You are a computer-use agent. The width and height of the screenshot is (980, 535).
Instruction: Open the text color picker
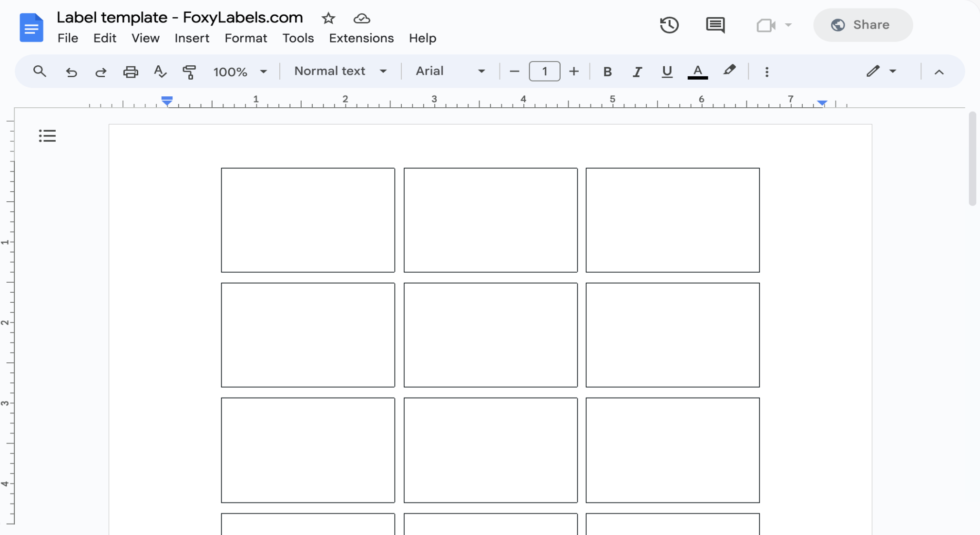[697, 72]
